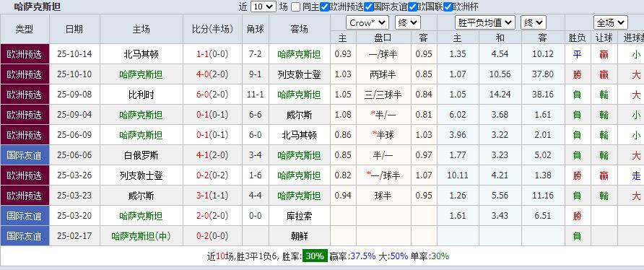
Task: Click handicap 三/三球半
Action: click(x=383, y=95)
